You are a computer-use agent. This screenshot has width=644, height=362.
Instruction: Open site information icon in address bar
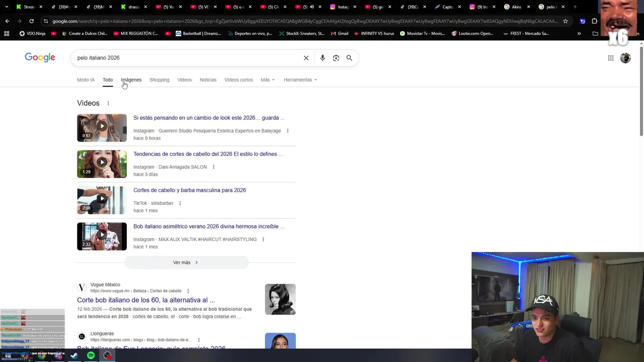[46, 21]
